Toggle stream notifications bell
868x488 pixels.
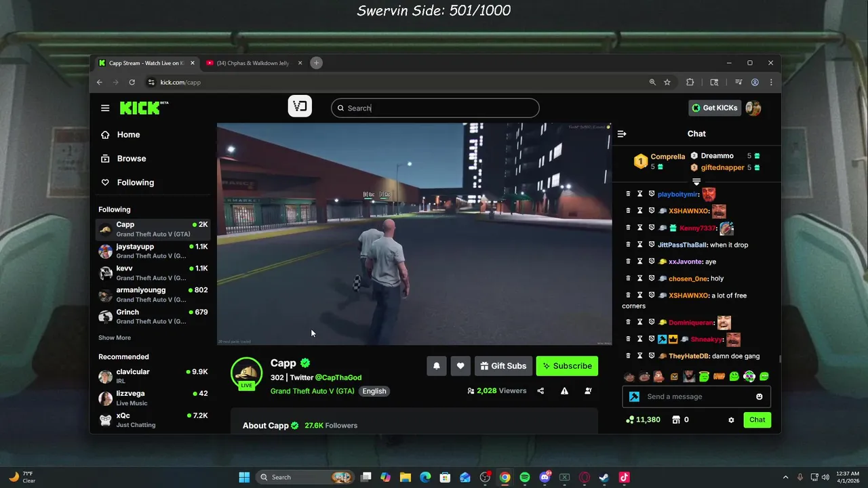coord(437,366)
